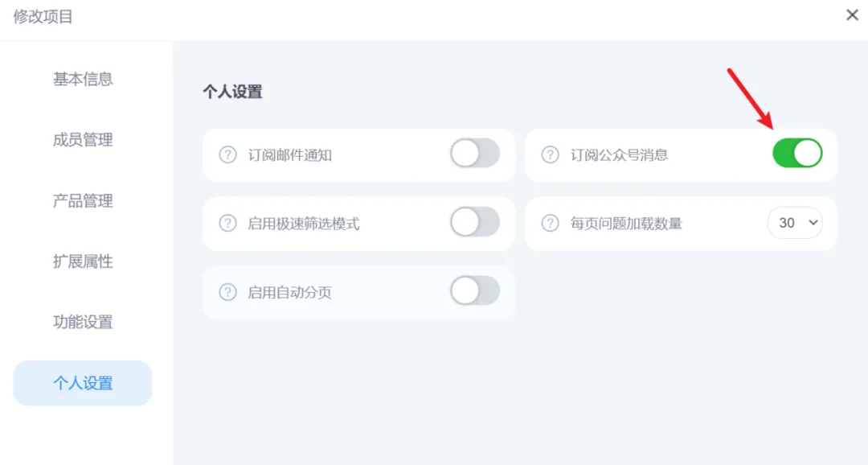
Task: Open the page load count dropdown showing 30
Action: 795,223
